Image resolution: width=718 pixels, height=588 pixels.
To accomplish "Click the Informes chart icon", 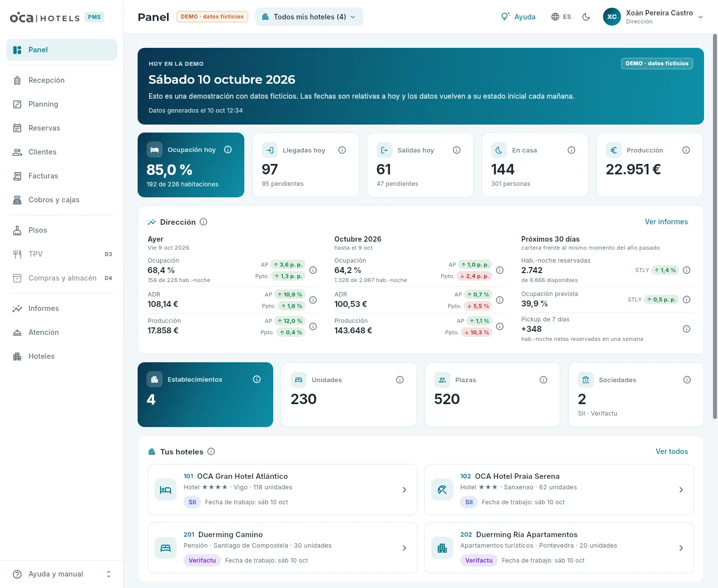I will pos(17,308).
